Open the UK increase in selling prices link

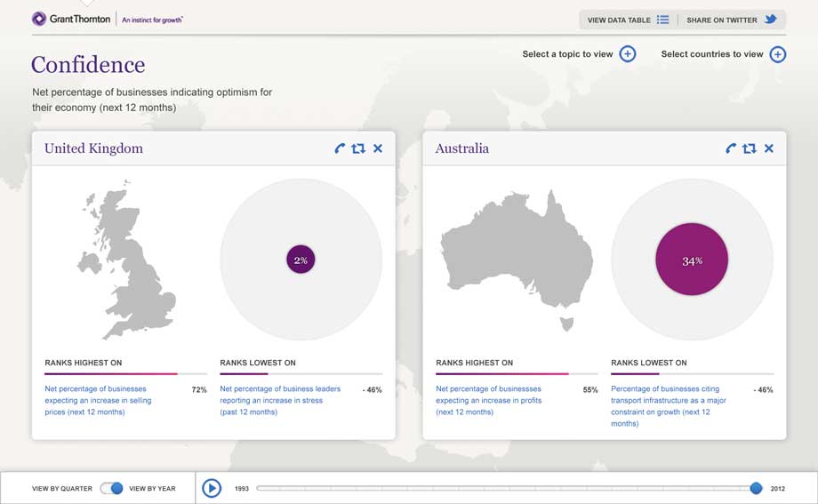coord(96,400)
